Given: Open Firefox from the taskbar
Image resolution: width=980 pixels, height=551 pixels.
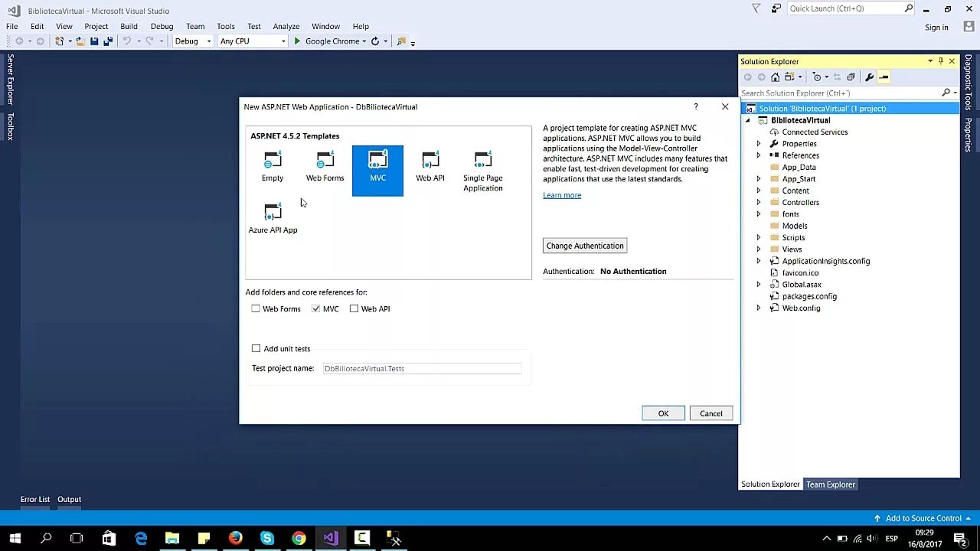Looking at the screenshot, I should [235, 539].
